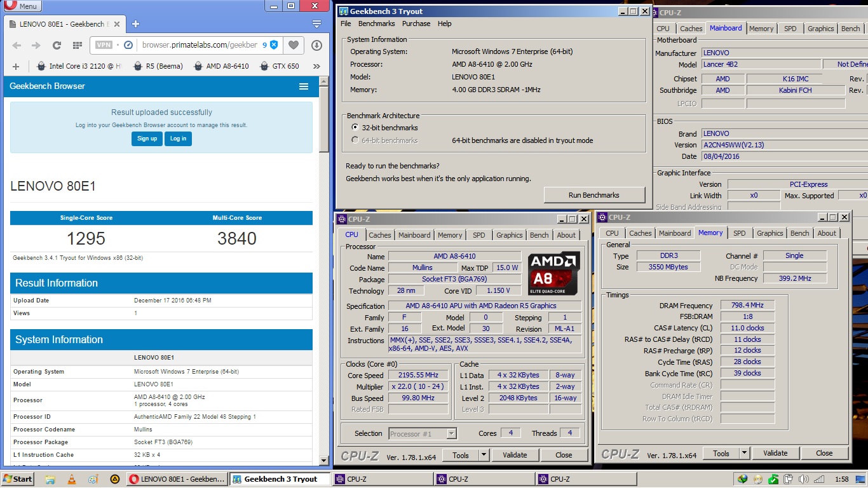Add page to bookmarks with heart icon
The image size is (868, 488).
[293, 45]
